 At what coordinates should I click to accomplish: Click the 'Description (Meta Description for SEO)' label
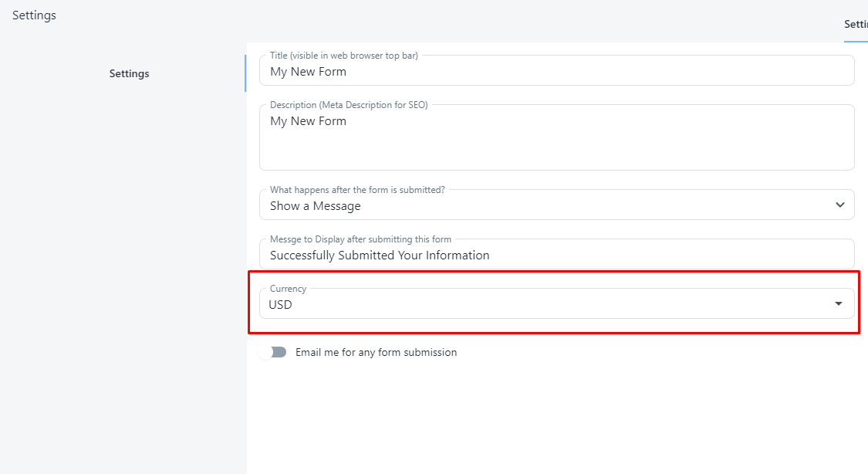pyautogui.click(x=349, y=105)
